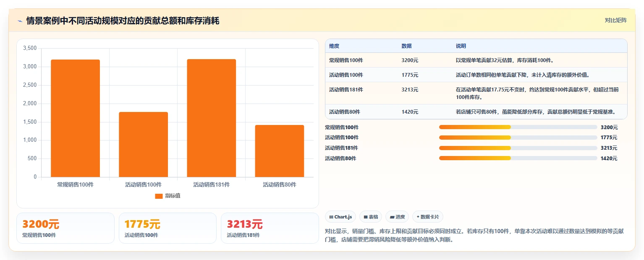Screen dimensions: 644x260
Task: Click the sparkle icon in the 数据卡片 chip
Action: pyautogui.click(x=418, y=217)
